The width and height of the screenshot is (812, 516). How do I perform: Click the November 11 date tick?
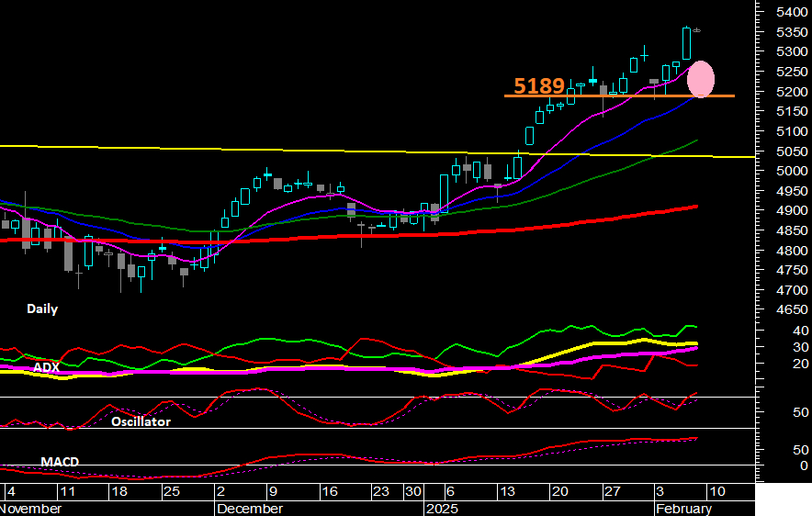tap(67, 491)
